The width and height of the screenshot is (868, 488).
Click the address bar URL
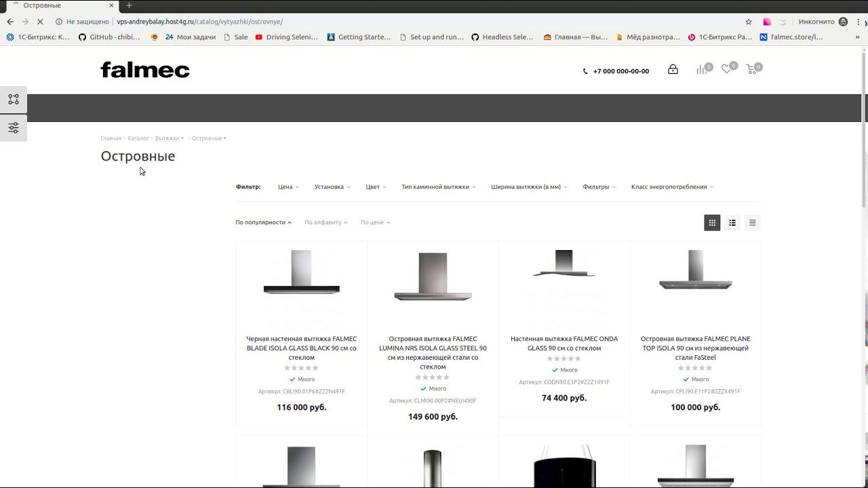pyautogui.click(x=200, y=22)
